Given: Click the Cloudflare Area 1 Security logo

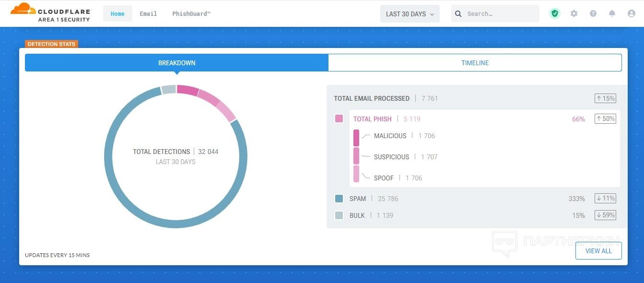Looking at the screenshot, I should [51, 13].
